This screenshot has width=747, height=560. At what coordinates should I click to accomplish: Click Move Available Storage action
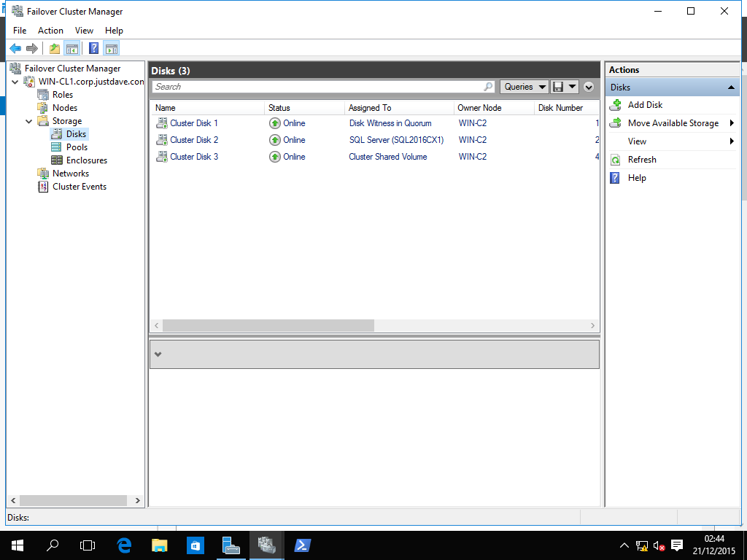click(x=673, y=123)
